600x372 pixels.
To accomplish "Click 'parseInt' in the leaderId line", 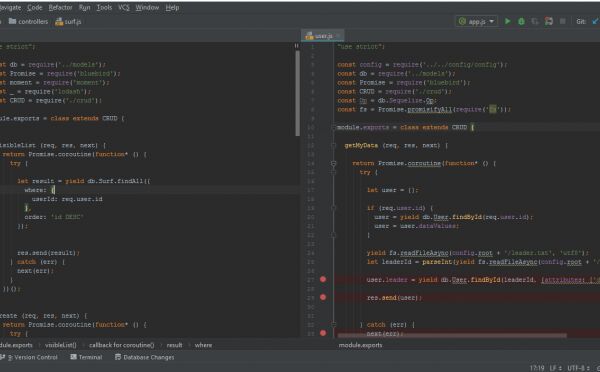I will tap(437, 262).
